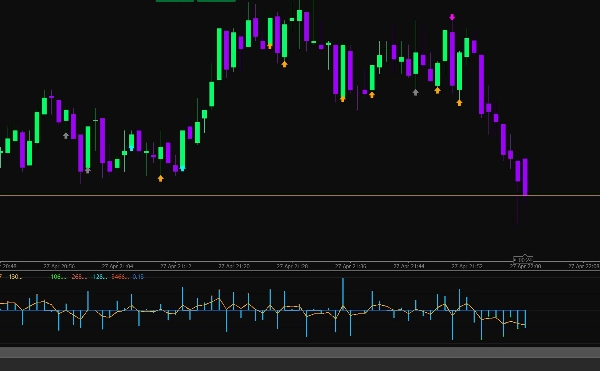Click the blue '0.15' indicator value
The width and height of the screenshot is (600, 371).
point(138,277)
